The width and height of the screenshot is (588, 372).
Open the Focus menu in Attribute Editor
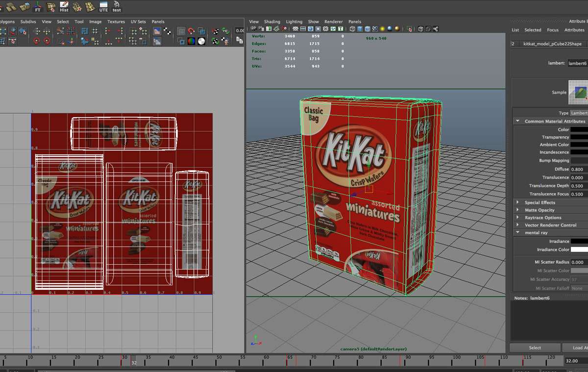(553, 30)
